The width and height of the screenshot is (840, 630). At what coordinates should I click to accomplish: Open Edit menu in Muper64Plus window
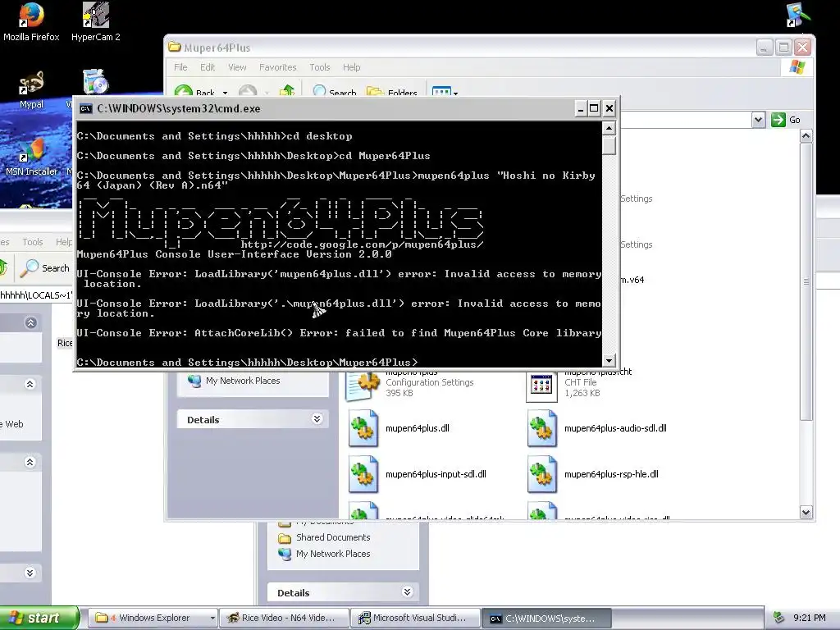[x=208, y=67]
